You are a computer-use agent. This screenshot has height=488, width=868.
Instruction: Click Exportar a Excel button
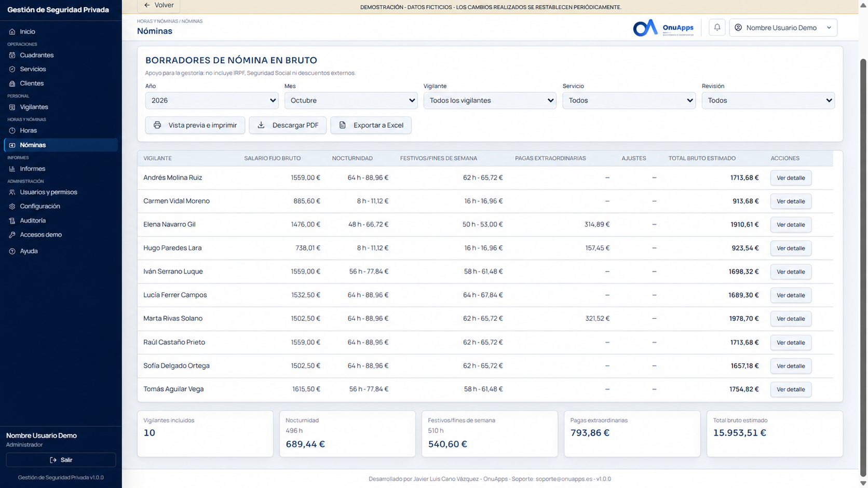click(371, 125)
